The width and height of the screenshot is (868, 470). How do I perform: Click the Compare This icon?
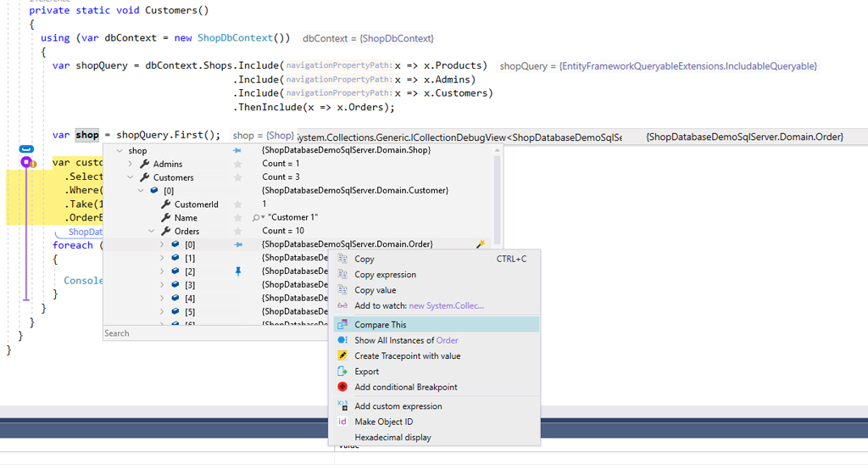click(342, 324)
